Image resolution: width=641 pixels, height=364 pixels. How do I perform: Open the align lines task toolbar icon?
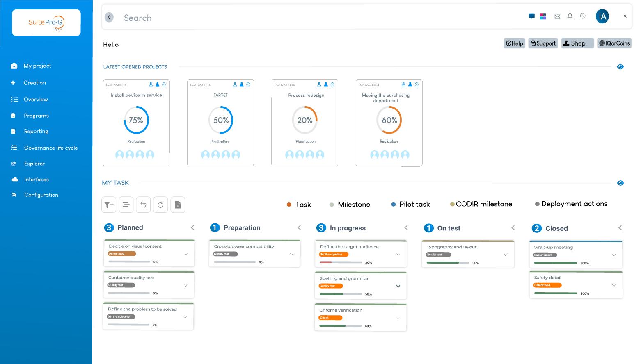(x=126, y=205)
